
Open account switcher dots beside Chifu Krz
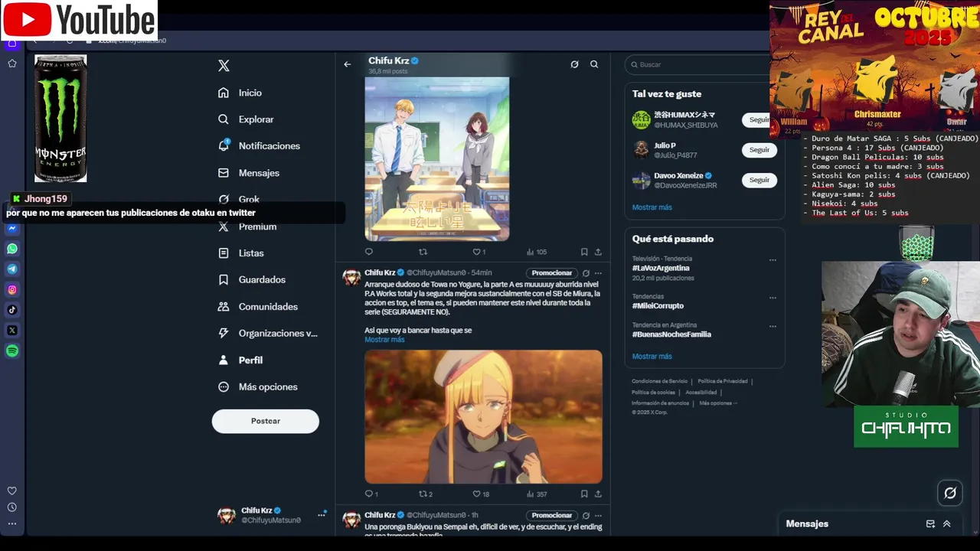click(x=322, y=515)
